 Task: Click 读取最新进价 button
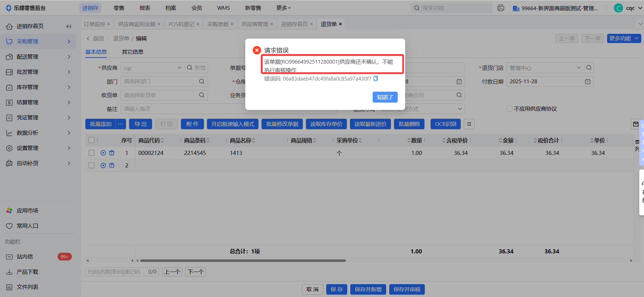pos(370,124)
